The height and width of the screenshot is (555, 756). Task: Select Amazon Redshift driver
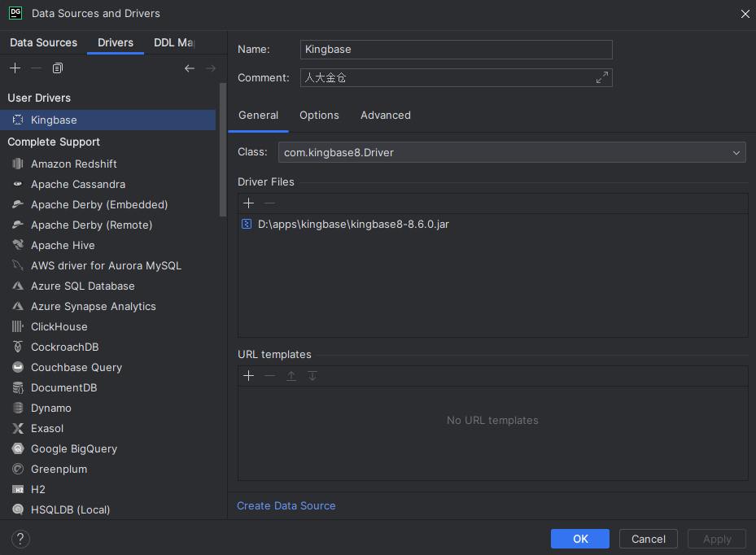coord(73,164)
